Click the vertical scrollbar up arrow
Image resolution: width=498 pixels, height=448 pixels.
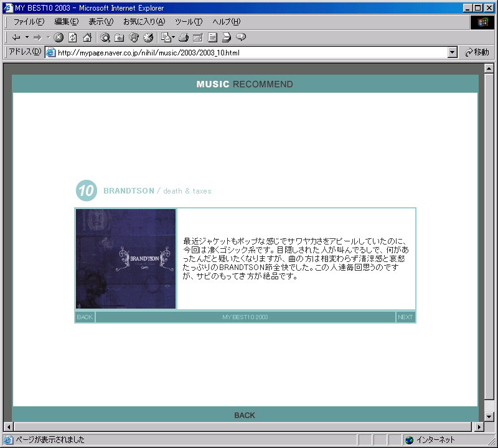(x=489, y=68)
